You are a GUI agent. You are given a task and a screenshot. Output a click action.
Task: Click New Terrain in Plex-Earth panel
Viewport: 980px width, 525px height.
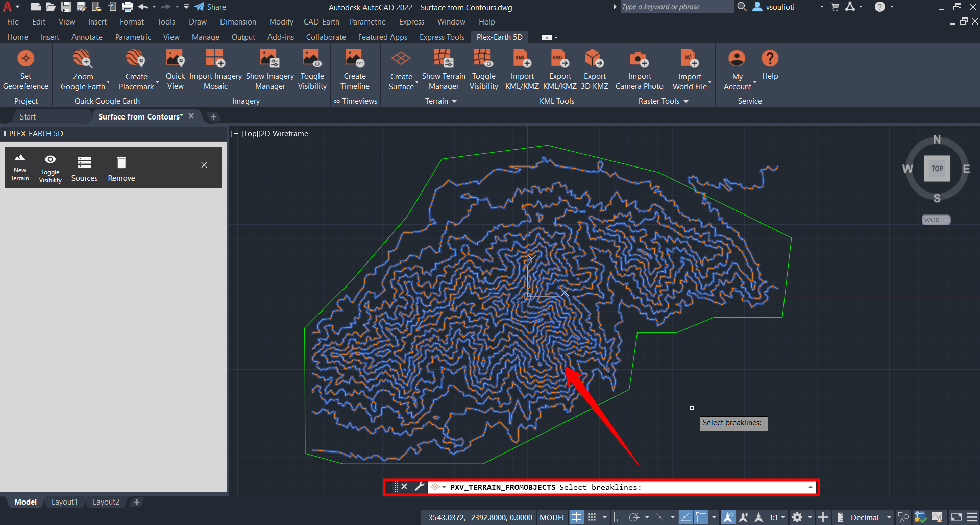[x=20, y=167]
